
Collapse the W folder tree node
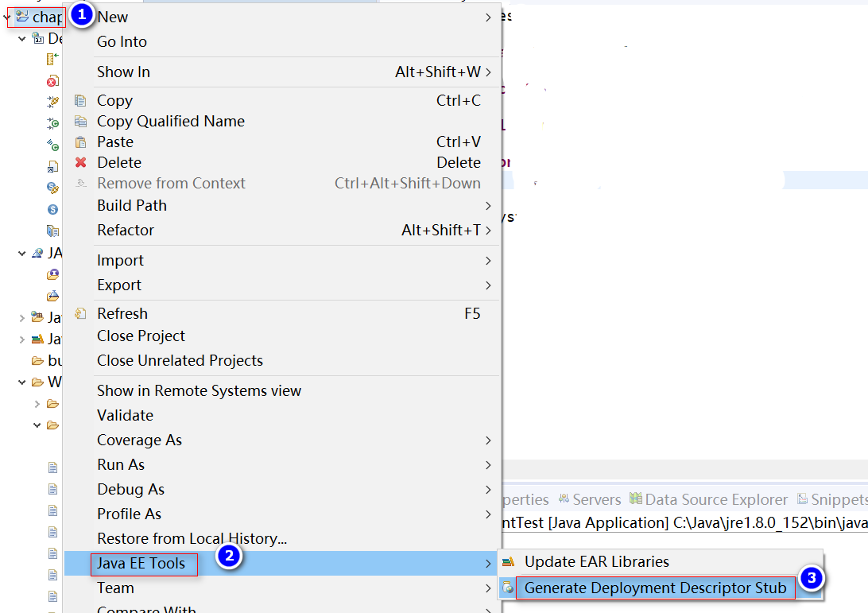[22, 382]
